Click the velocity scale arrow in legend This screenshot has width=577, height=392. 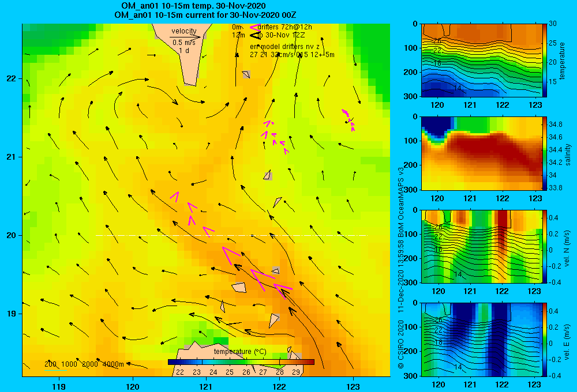185,37
